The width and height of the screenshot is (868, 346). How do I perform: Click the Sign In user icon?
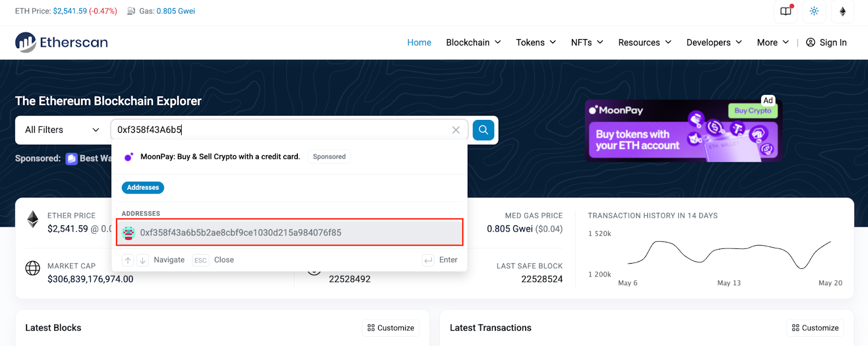coord(810,42)
